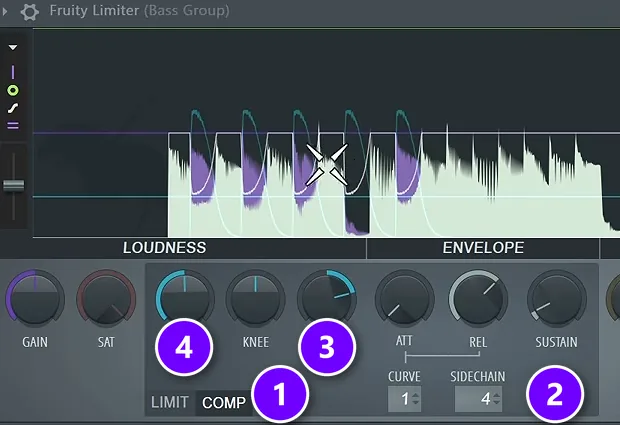The image size is (620, 425).
Task: Click the display scroll speed slider handle
Action: [14, 185]
